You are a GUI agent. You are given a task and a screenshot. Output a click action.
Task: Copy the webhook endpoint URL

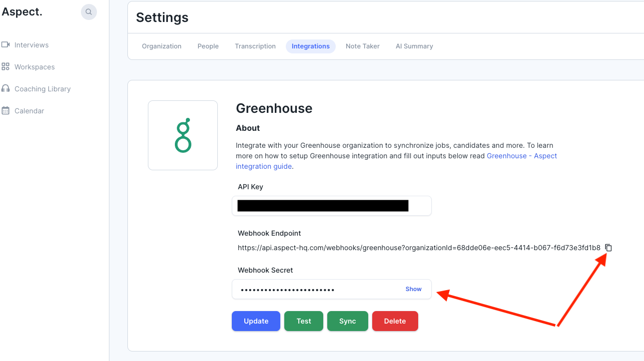coord(609,248)
